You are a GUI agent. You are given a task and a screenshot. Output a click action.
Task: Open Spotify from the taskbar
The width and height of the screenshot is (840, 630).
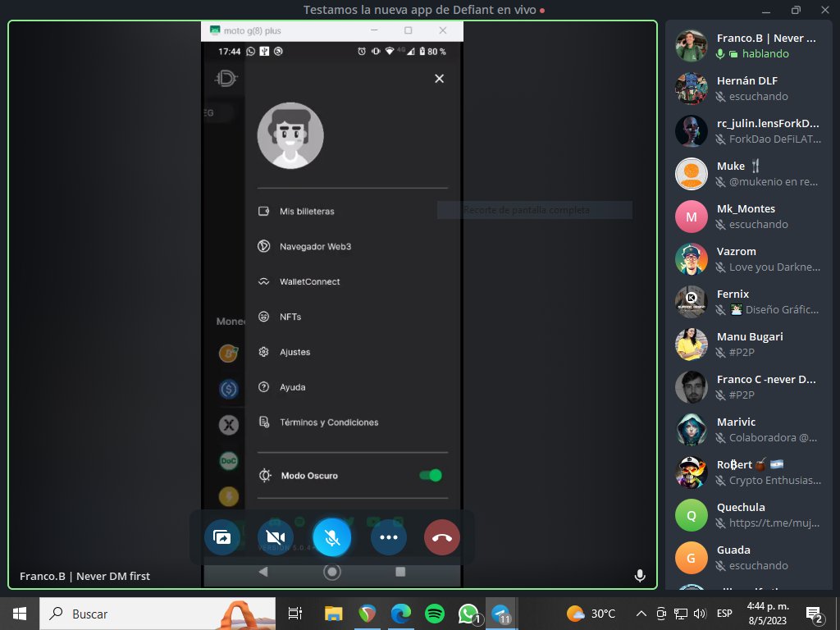tap(435, 614)
